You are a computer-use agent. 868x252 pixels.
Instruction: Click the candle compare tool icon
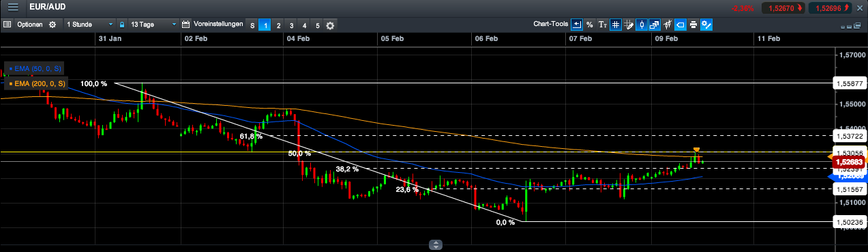pos(668,25)
